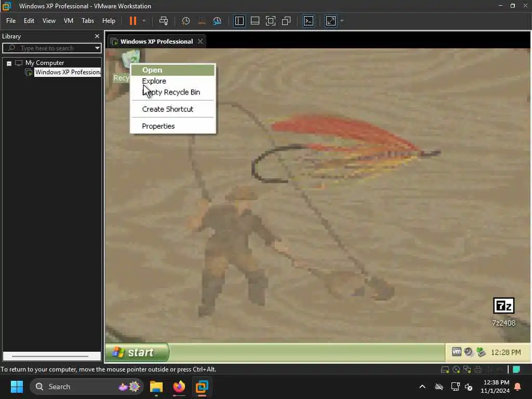Click the Windows taskbar Search box
The image size is (532, 399).
[x=87, y=387]
